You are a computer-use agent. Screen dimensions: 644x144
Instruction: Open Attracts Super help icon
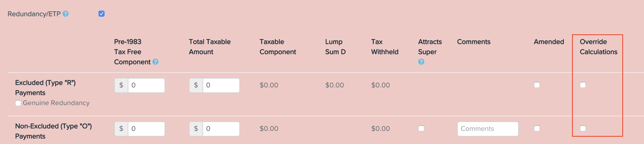pos(421,62)
